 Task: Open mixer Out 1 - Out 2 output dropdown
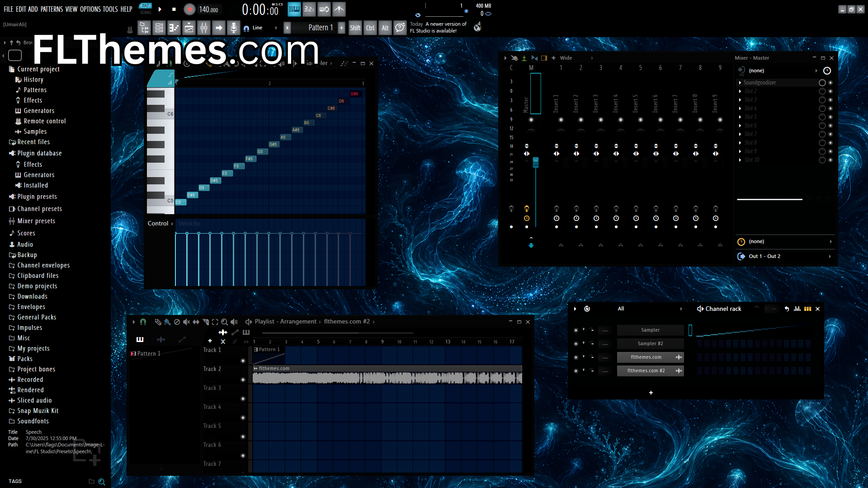click(x=785, y=256)
